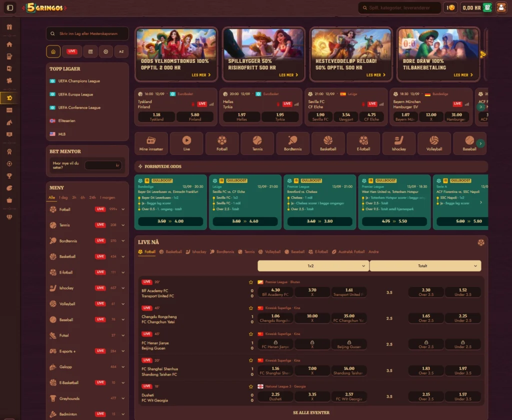Toggle the LIVE filter button under search
The height and width of the screenshot is (420, 512).
pyautogui.click(x=72, y=51)
